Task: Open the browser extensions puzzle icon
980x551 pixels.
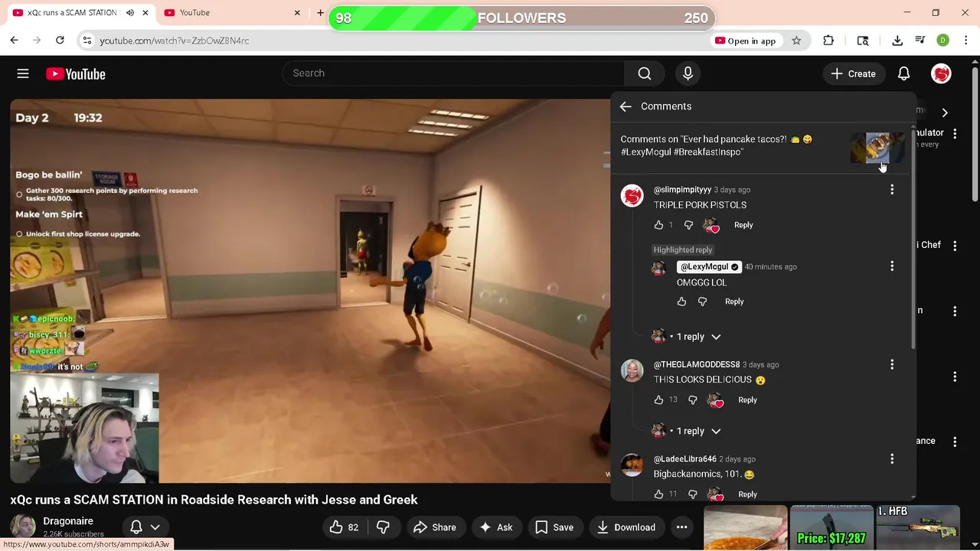Action: click(828, 41)
